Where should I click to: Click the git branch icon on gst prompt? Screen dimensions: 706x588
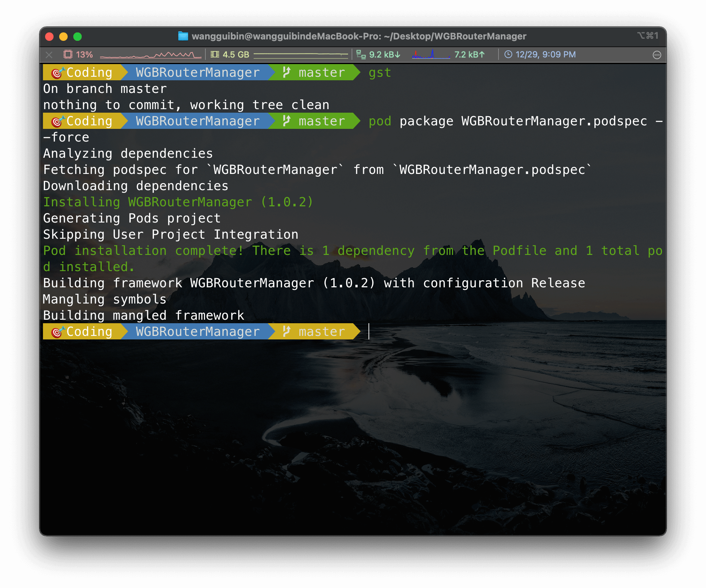pos(286,73)
